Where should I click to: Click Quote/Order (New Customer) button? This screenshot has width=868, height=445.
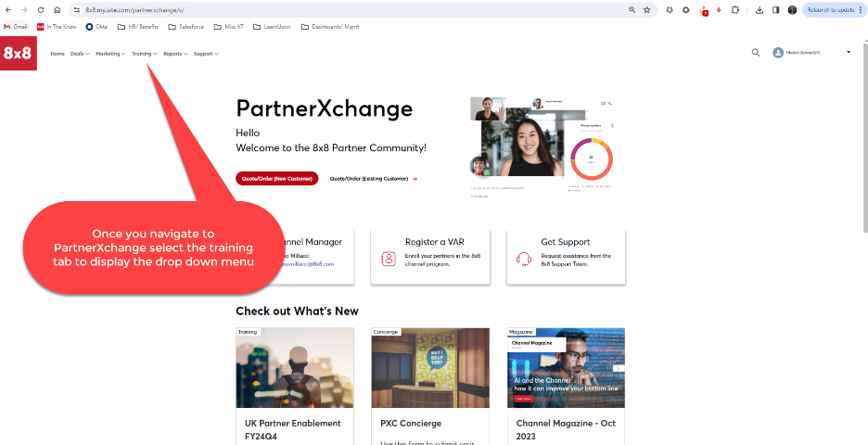click(x=276, y=178)
